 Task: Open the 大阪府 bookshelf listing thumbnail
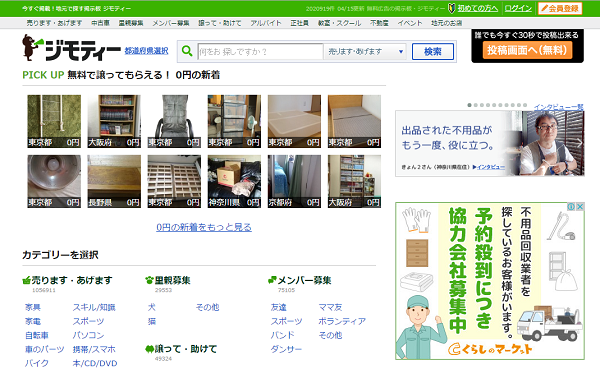114,121
